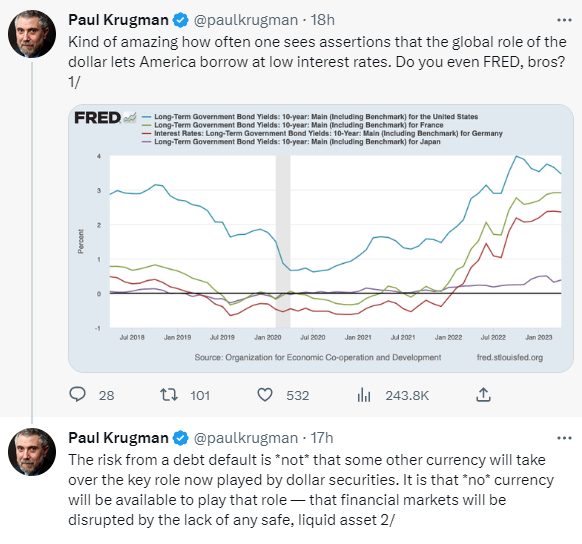Viewport: 582px width, 544px height.
Task: Like the tweet with the heart icon
Action: 265,395
